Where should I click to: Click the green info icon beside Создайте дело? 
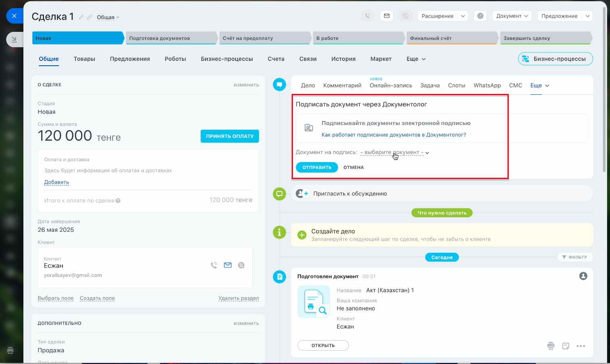coord(279,233)
